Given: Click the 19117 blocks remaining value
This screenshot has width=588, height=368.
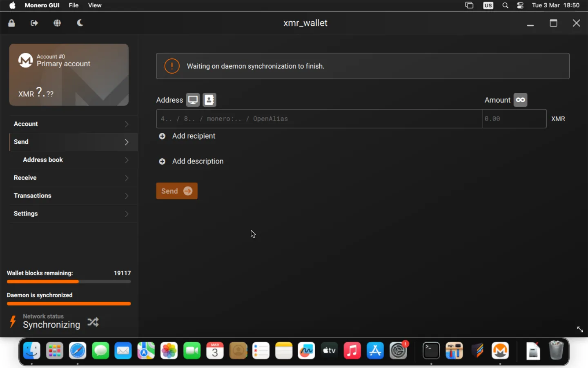Looking at the screenshot, I should pos(122,273).
